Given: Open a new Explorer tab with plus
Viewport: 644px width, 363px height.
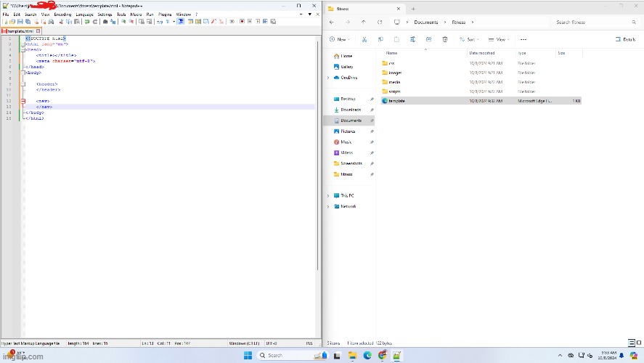Looking at the screenshot, I should [x=413, y=9].
